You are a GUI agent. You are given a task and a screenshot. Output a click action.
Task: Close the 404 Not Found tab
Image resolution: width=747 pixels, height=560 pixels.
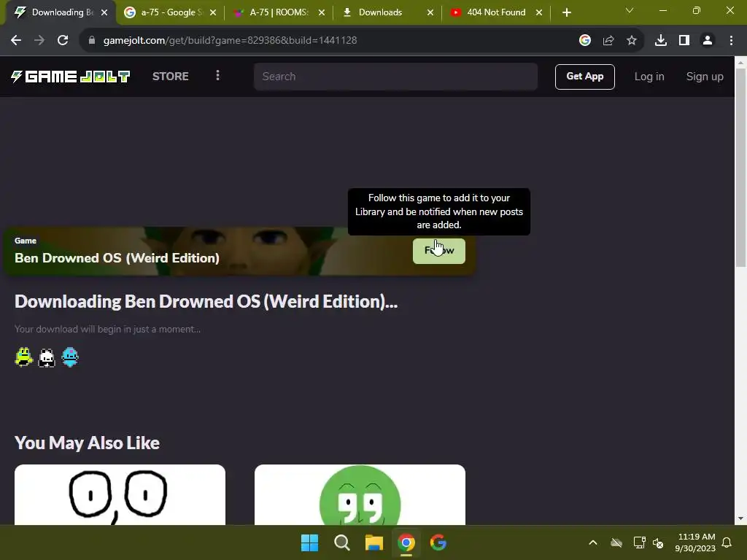pos(539,12)
